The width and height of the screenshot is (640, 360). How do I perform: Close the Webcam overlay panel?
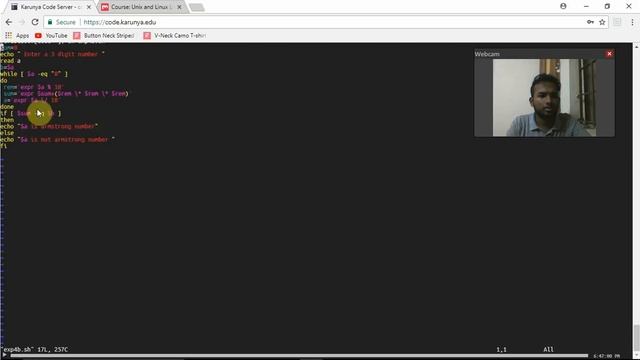click(x=609, y=53)
